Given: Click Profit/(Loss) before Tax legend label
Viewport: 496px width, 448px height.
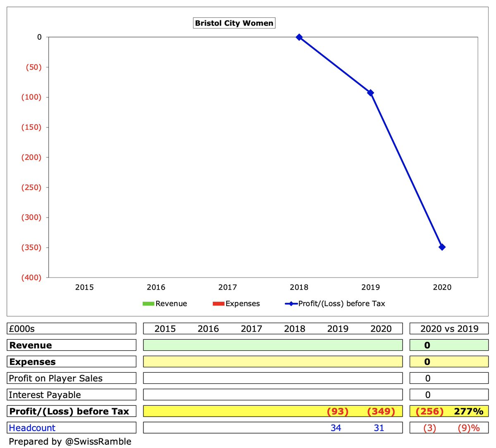Looking at the screenshot, I should pyautogui.click(x=342, y=304).
